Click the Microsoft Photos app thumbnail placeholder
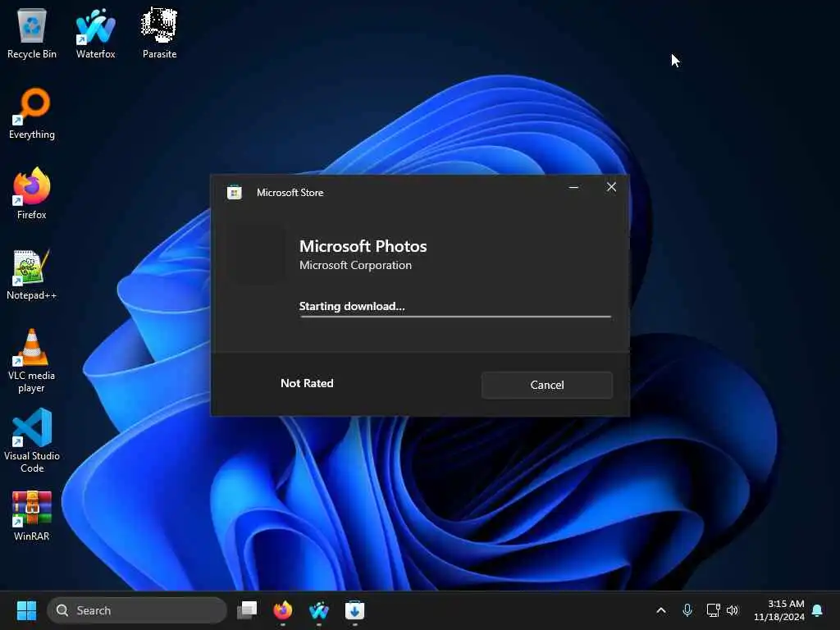Screen dimensions: 840x630 coord(256,254)
